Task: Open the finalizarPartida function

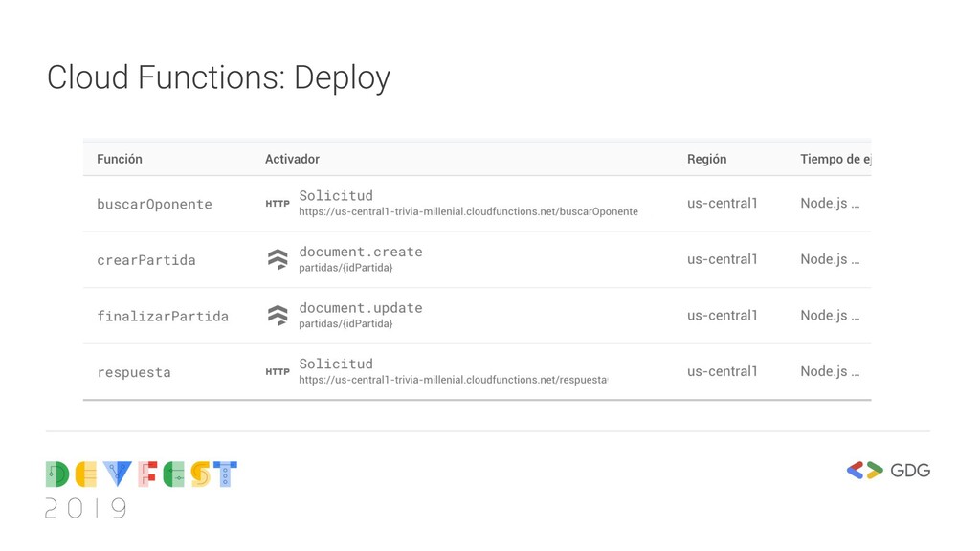Action: (x=163, y=316)
